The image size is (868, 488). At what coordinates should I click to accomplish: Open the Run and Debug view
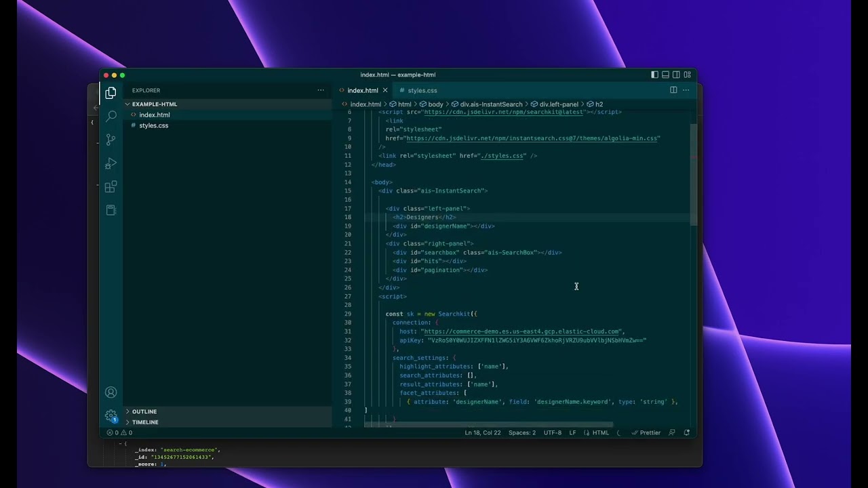(x=111, y=163)
